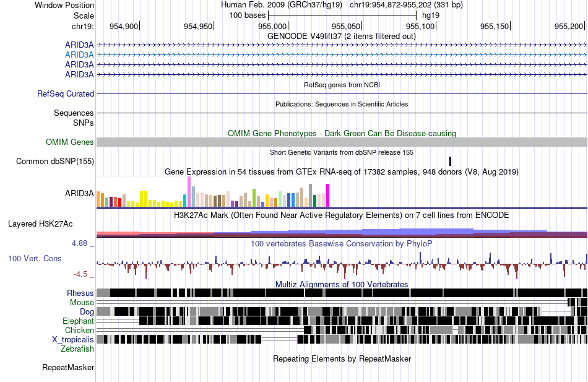
Task: Click the OMIM Genes label
Action: pyautogui.click(x=70, y=142)
